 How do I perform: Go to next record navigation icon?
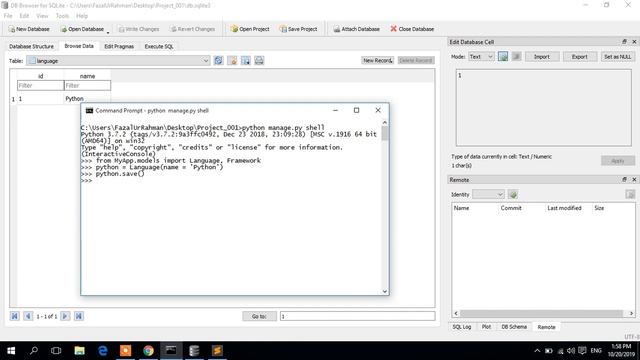(65, 316)
